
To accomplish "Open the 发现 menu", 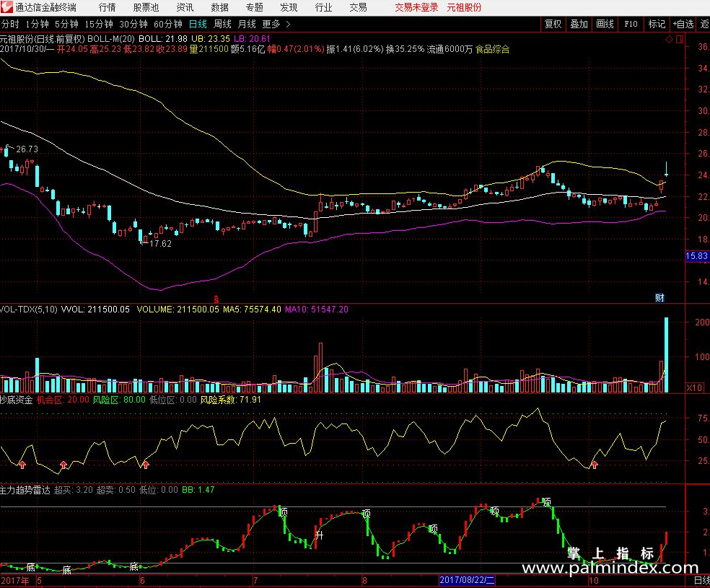I will click(x=289, y=8).
